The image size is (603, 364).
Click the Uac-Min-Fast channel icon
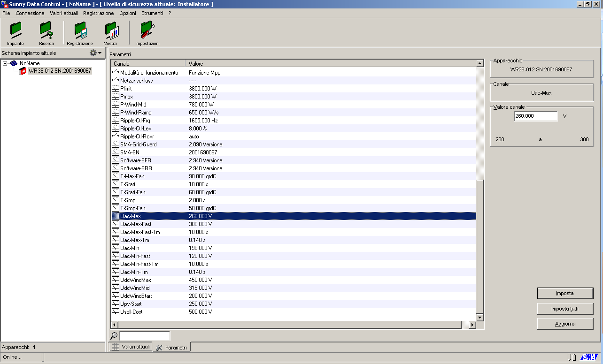click(x=116, y=256)
